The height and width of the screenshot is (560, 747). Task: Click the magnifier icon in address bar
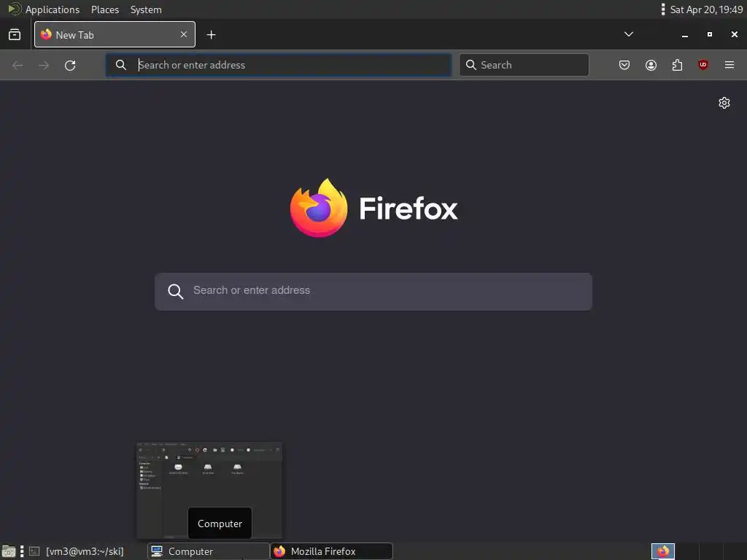121,65
